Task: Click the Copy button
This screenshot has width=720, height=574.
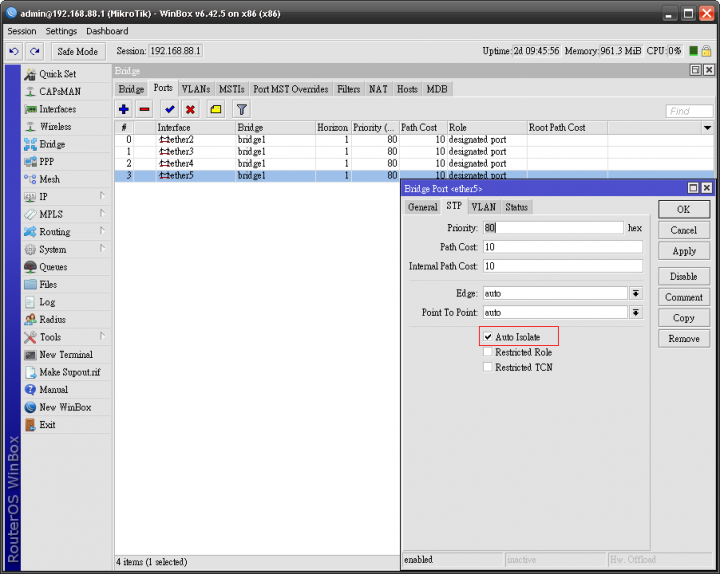Action: pyautogui.click(x=684, y=318)
